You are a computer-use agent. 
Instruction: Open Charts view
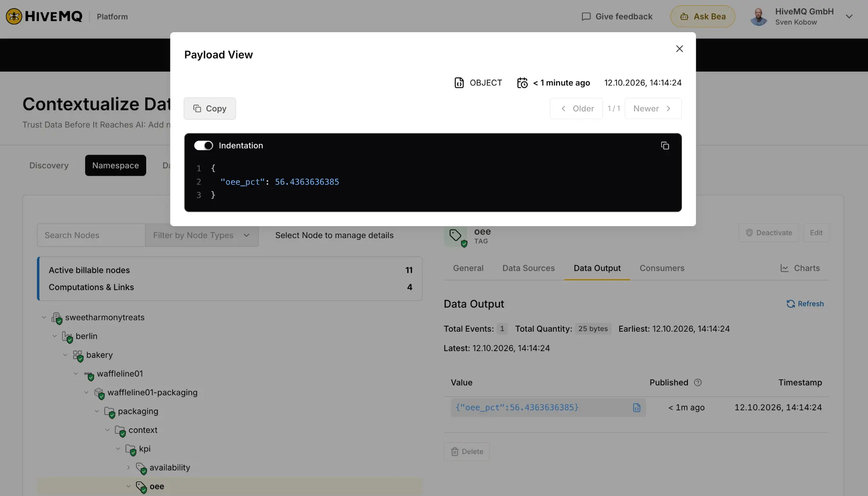(800, 268)
